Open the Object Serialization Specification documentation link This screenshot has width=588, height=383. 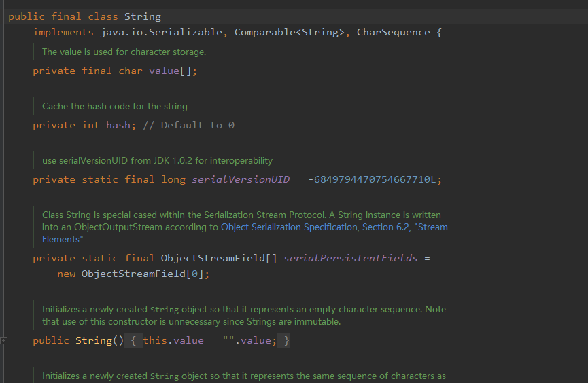pyautogui.click(x=334, y=227)
